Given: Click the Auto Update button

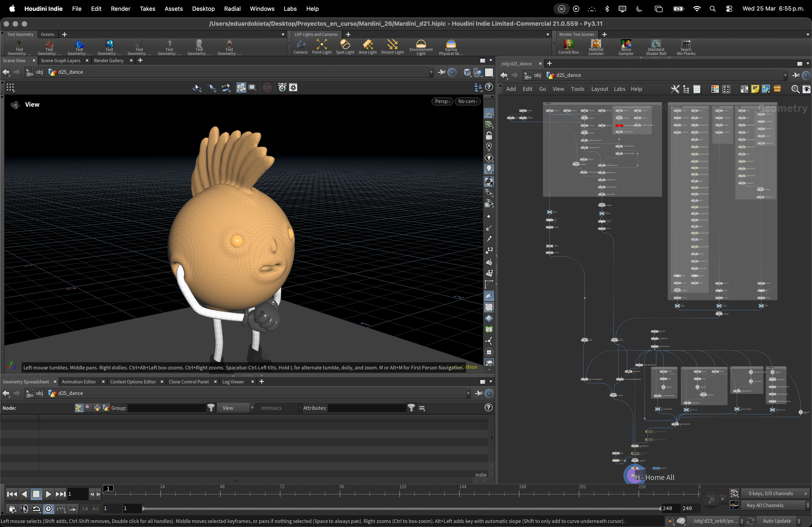Looking at the screenshot, I should tap(777, 521).
